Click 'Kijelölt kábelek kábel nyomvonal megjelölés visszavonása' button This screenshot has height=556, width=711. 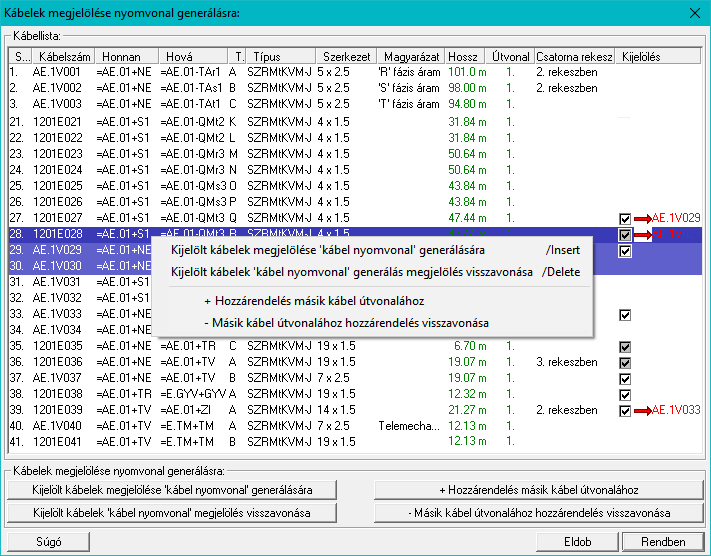tap(172, 513)
